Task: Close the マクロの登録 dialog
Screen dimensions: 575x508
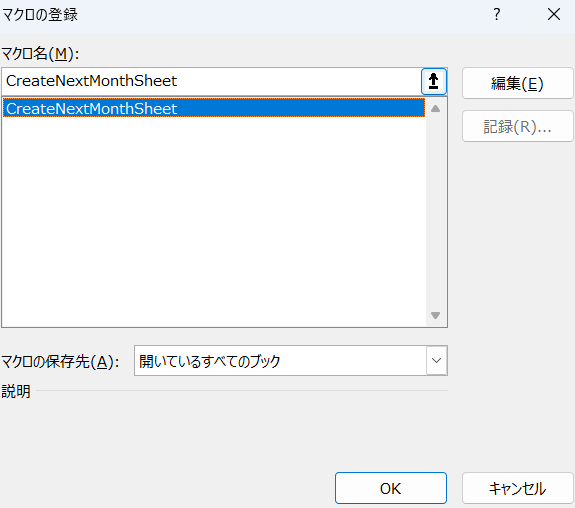Action: [x=554, y=15]
